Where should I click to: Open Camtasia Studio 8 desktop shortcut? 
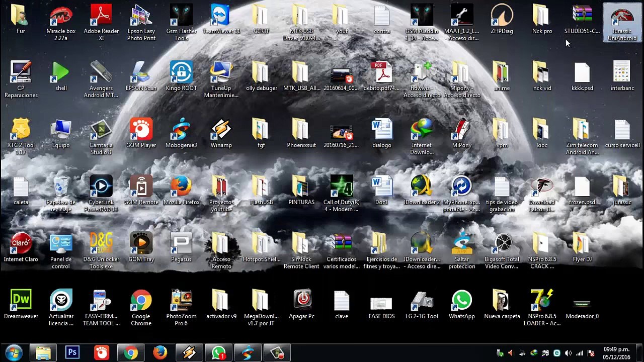point(101,137)
